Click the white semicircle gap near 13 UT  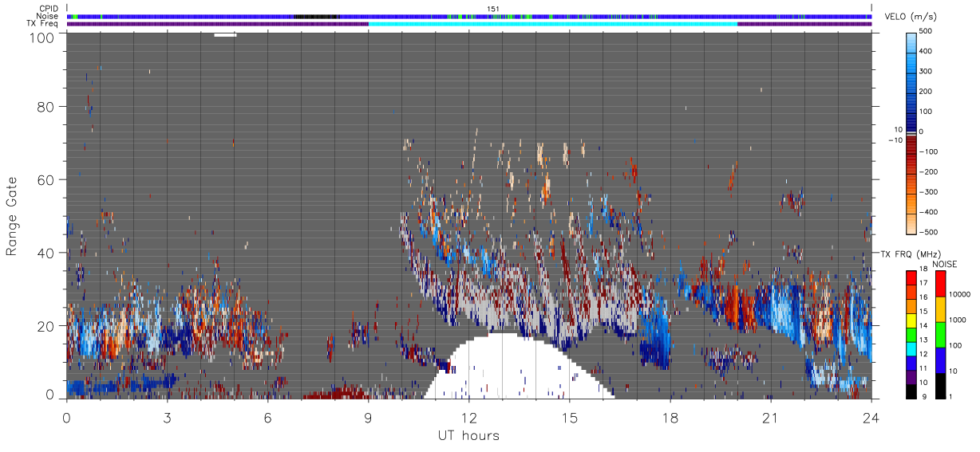(x=519, y=367)
